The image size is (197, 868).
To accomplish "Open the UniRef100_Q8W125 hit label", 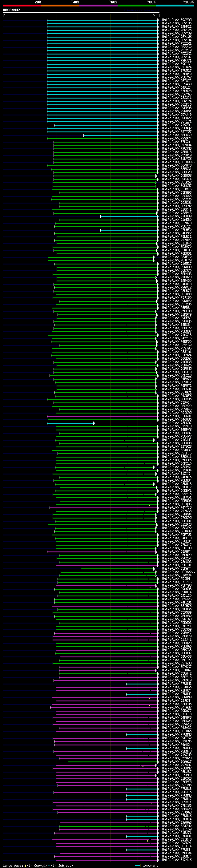I will 177,30.
